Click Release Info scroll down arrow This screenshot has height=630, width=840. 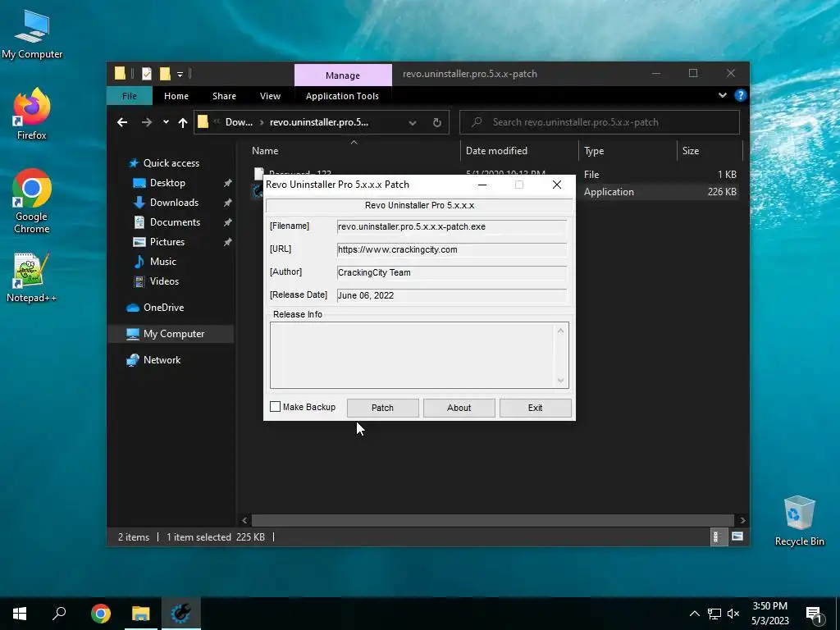[x=560, y=381]
